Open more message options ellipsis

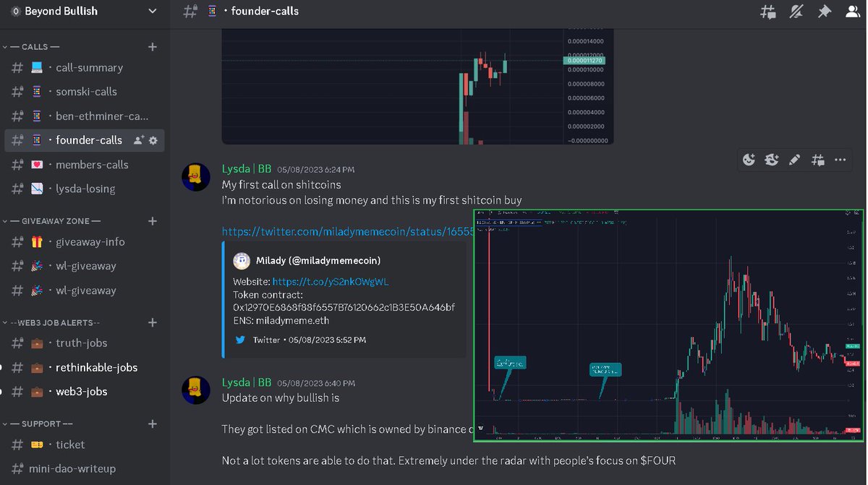tap(840, 160)
